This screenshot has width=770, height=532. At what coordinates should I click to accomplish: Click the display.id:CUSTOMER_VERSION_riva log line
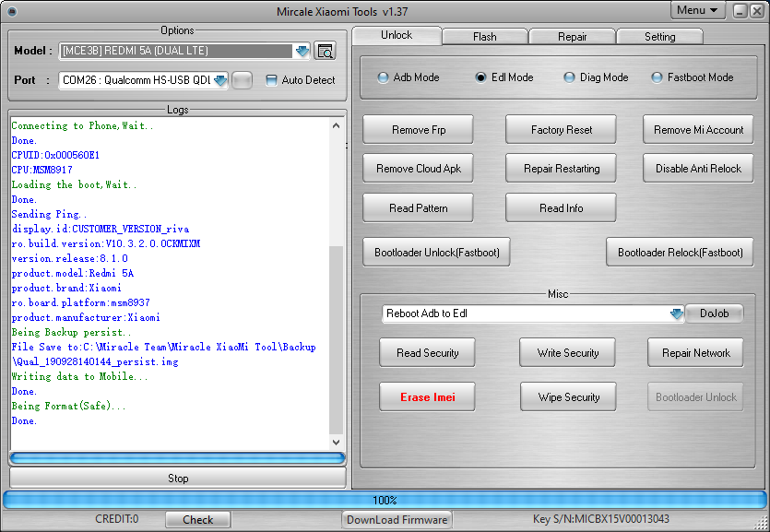(x=101, y=229)
